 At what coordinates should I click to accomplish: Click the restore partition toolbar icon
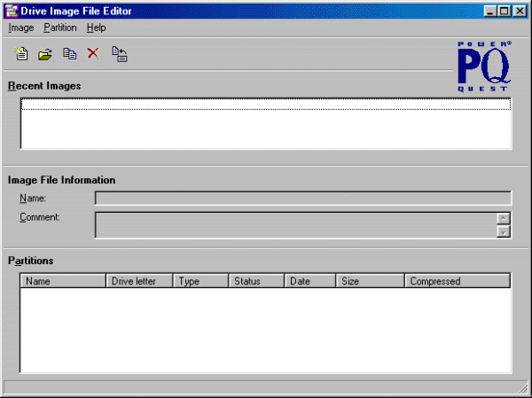[x=120, y=54]
